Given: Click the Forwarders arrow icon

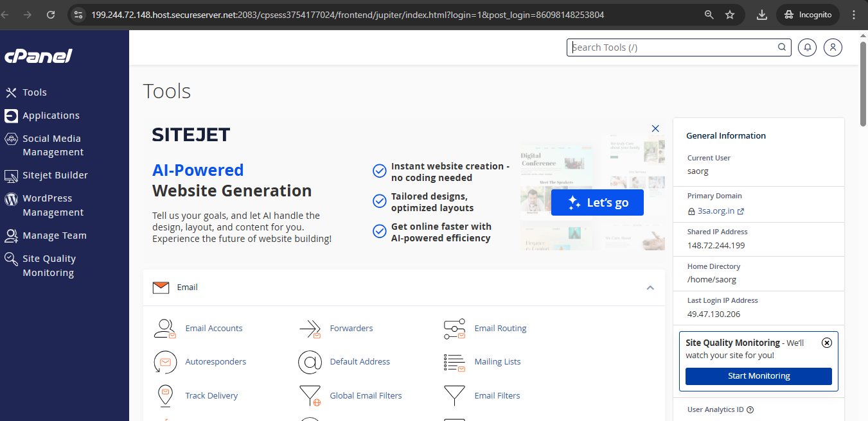Looking at the screenshot, I should tap(310, 329).
